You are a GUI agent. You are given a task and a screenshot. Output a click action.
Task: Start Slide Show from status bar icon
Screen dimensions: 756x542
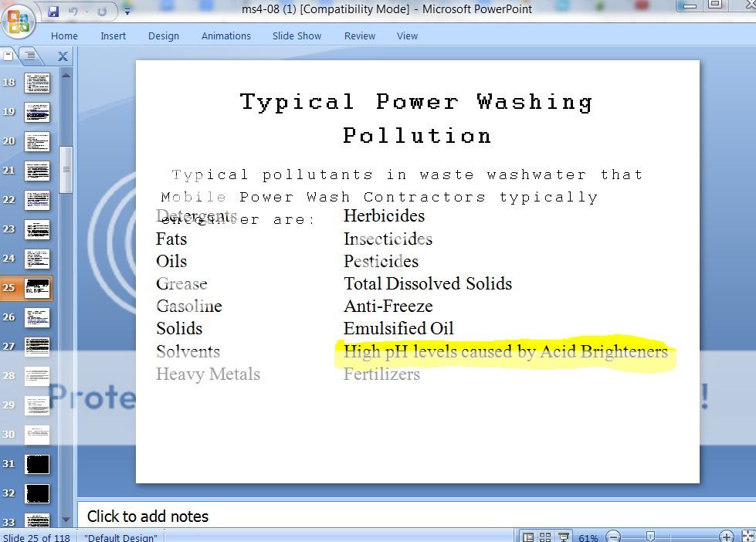pos(564,537)
